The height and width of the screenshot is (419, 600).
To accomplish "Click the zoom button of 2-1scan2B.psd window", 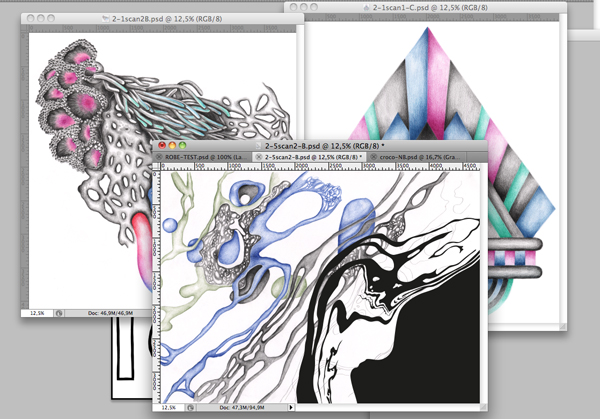I will pos(51,18).
